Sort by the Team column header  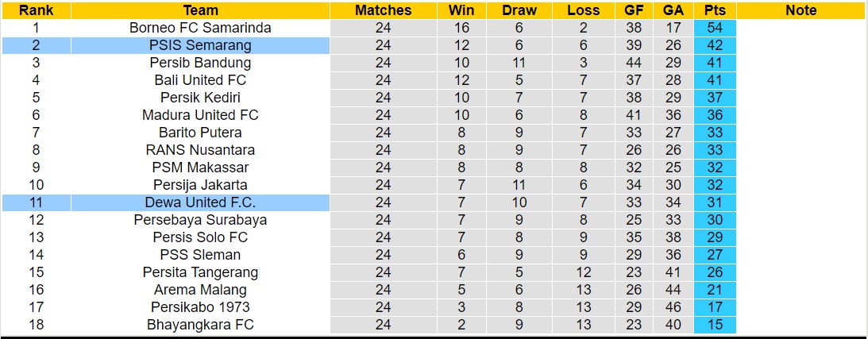tap(200, 10)
